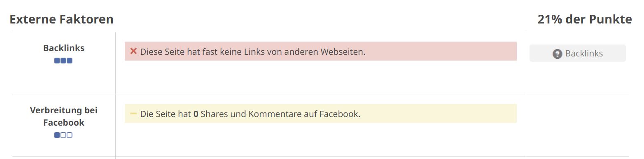Click the yellow Shares und Kommentare message
Image resolution: width=644 pixels, height=159 pixels.
pyautogui.click(x=321, y=113)
